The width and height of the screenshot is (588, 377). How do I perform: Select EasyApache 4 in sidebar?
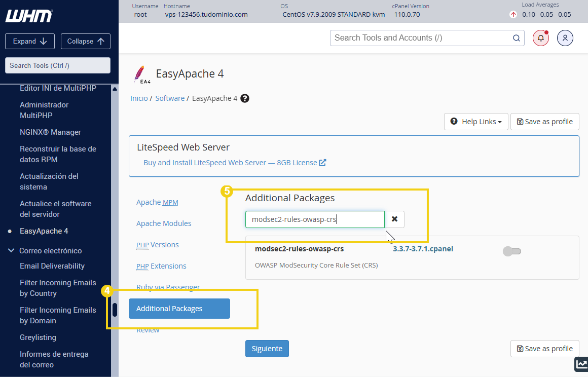(44, 231)
